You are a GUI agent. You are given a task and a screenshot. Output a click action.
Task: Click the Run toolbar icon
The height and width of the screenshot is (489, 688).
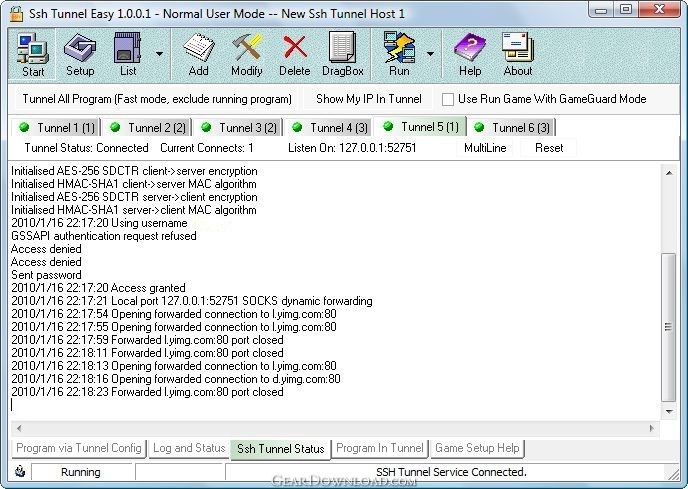point(399,54)
